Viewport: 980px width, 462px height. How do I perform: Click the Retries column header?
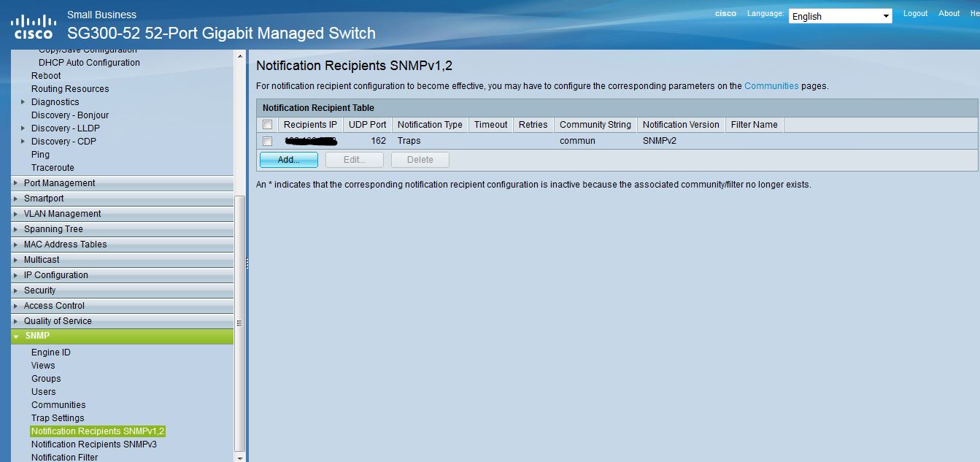[x=533, y=125]
